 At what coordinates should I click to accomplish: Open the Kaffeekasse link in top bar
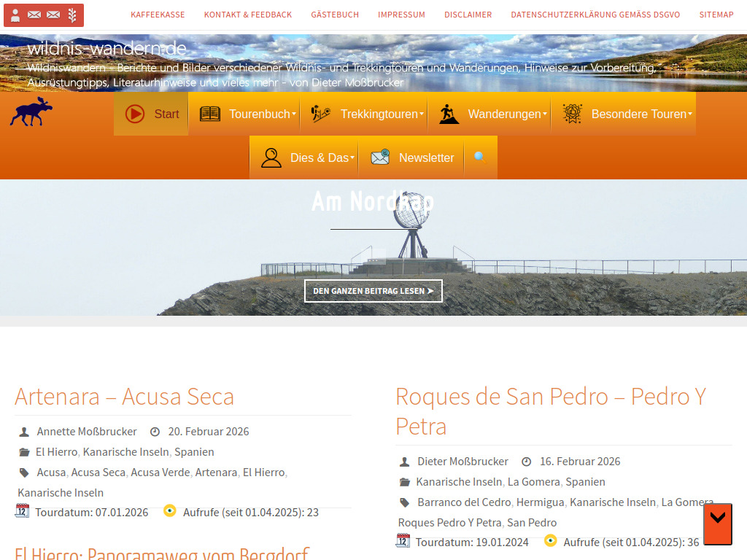click(158, 15)
